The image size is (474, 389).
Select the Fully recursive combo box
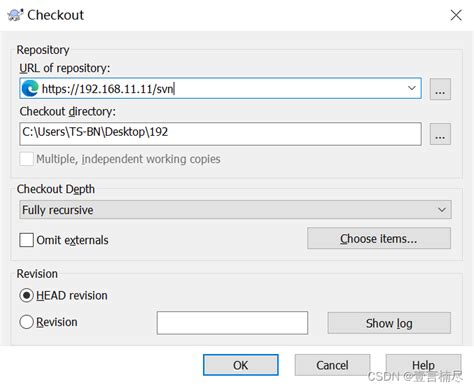pyautogui.click(x=235, y=210)
